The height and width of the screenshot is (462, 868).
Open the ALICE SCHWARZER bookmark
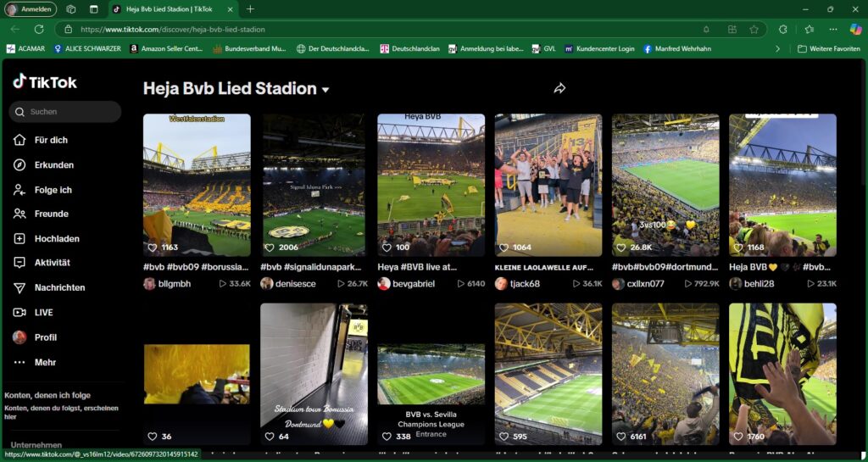(87, 48)
